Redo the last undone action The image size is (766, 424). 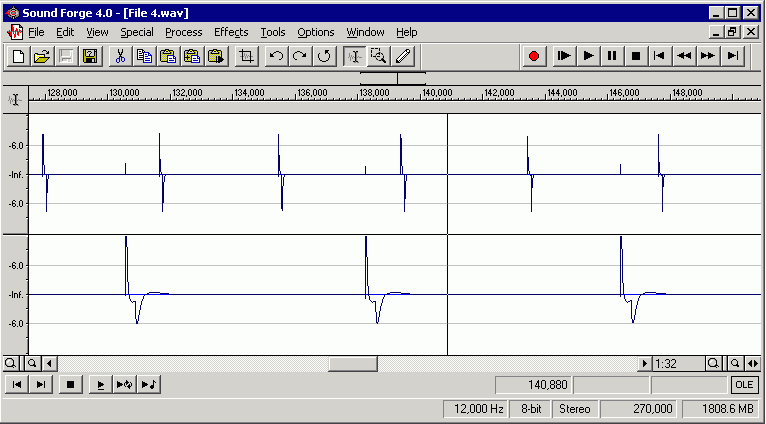(x=300, y=56)
